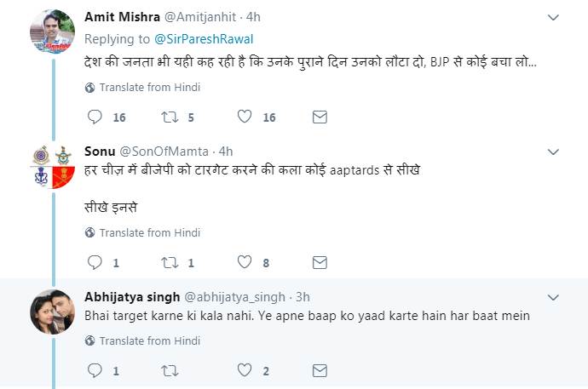Screen dimensions: 588x389
Task: Open more options on Amit Mishra's tweet
Action: point(553,17)
